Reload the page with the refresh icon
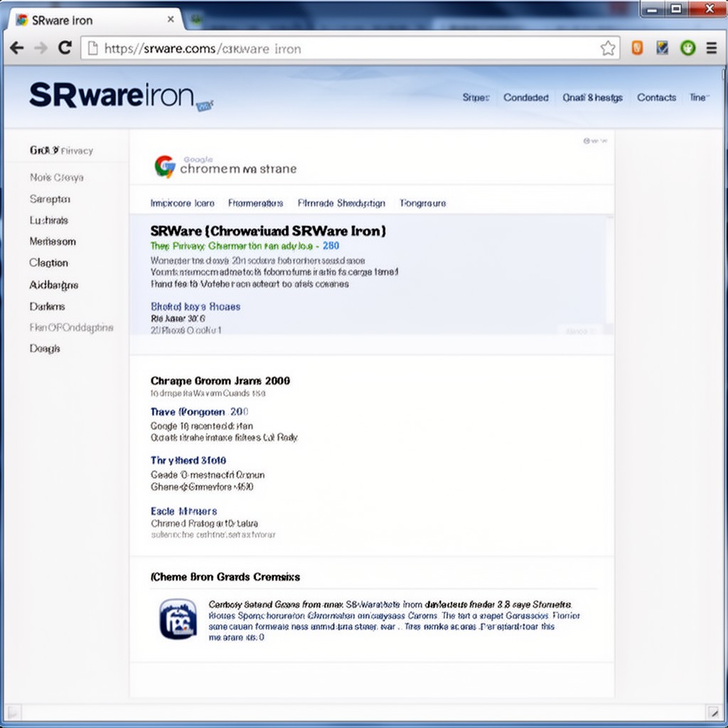This screenshot has width=728, height=728. point(65,48)
